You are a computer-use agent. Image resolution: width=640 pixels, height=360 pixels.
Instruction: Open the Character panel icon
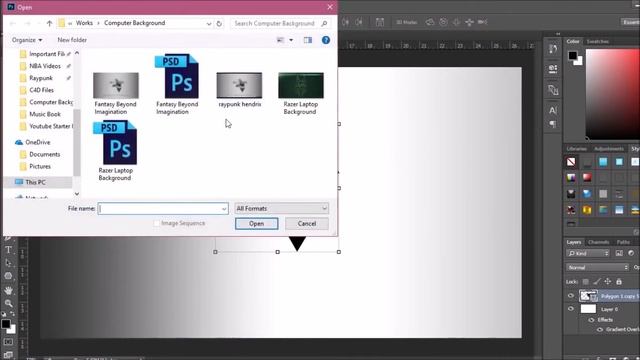click(553, 110)
